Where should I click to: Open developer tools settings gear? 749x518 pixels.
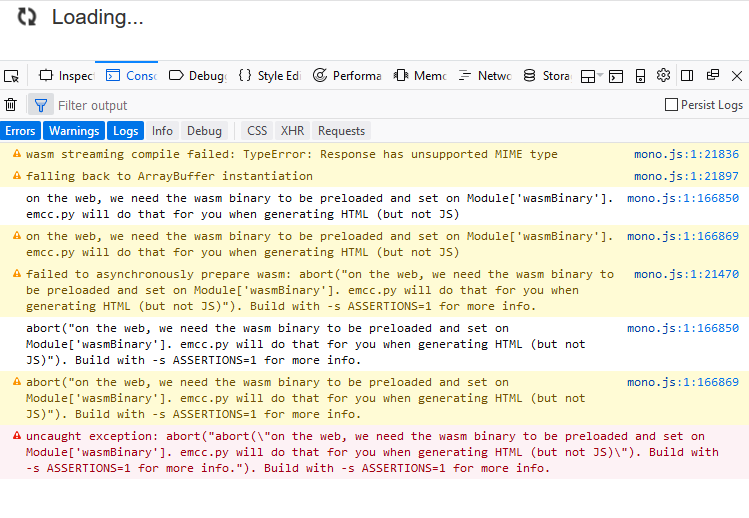(663, 76)
